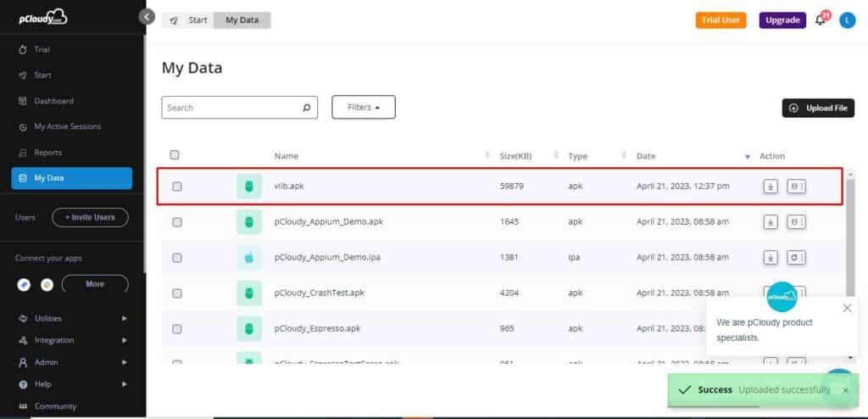Open the user profile avatar L
Screen dimensions: 868x419
click(847, 20)
